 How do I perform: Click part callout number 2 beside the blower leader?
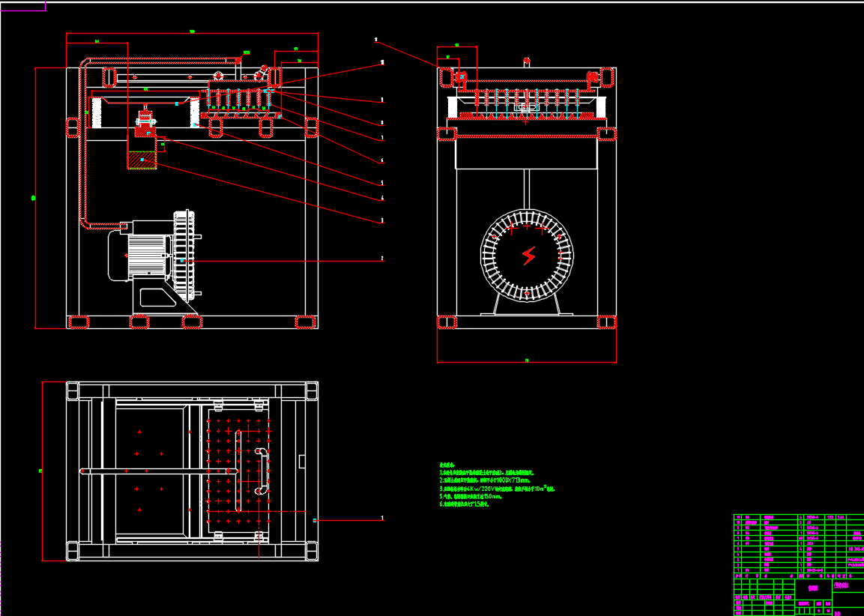pos(382,259)
